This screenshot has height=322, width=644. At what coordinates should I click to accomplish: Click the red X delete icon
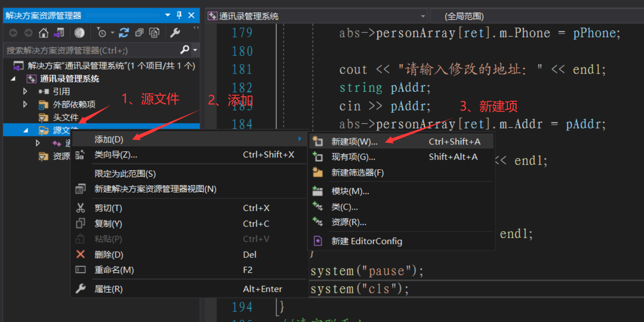click(80, 254)
